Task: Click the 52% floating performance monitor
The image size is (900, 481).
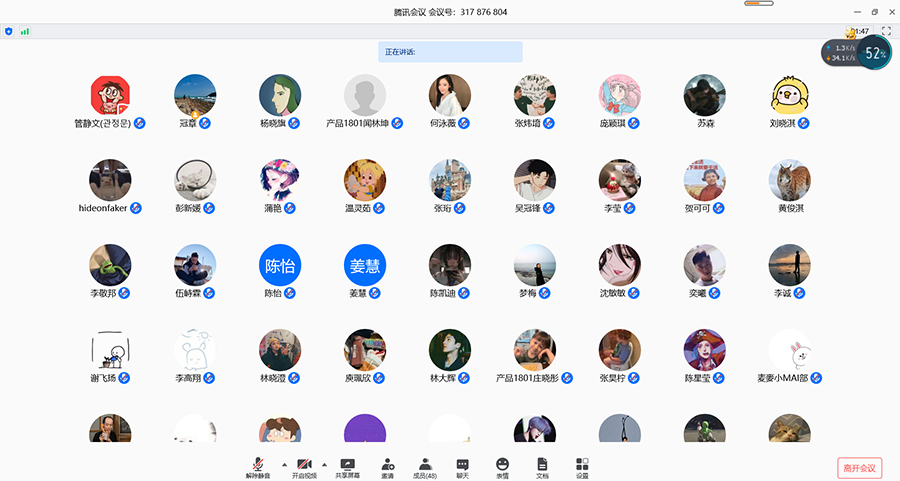Action: [x=875, y=53]
